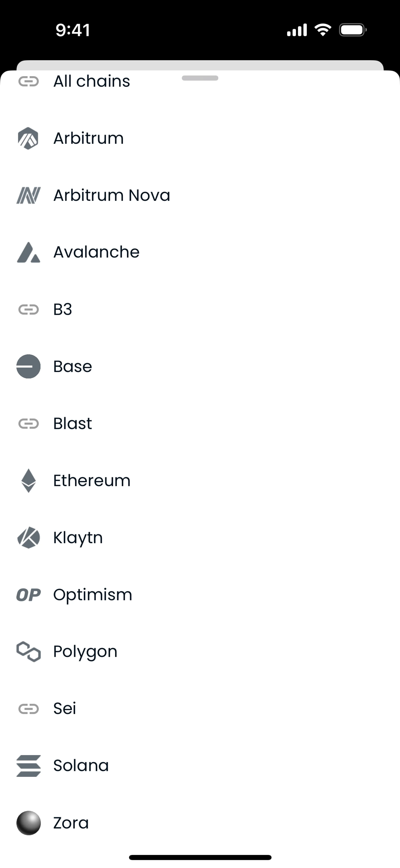Viewport: 400px width, 868px height.
Task: Pick Sei from the chain list
Action: pos(65,708)
